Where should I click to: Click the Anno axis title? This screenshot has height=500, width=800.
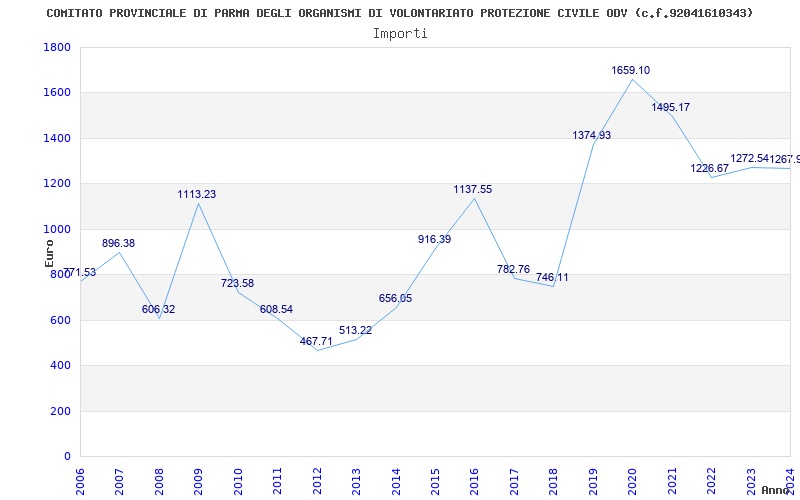775,490
